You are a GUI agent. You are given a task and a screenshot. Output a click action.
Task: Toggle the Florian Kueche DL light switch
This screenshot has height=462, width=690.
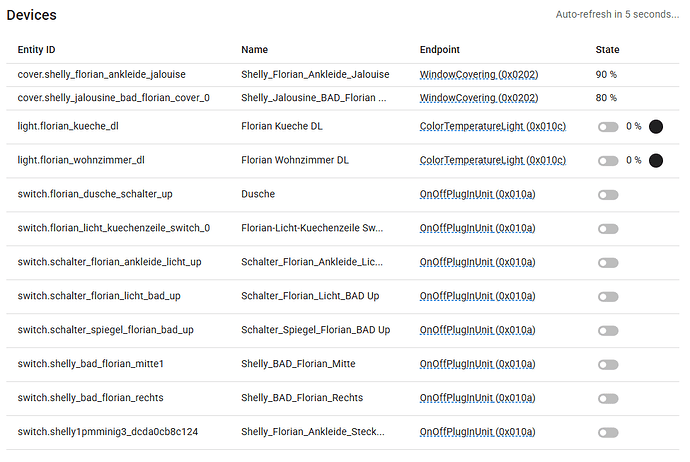coord(608,127)
